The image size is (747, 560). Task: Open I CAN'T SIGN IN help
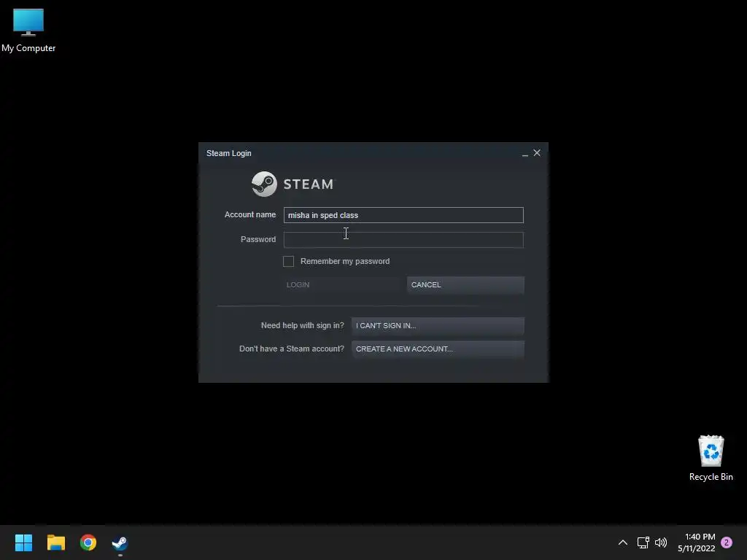tap(438, 326)
